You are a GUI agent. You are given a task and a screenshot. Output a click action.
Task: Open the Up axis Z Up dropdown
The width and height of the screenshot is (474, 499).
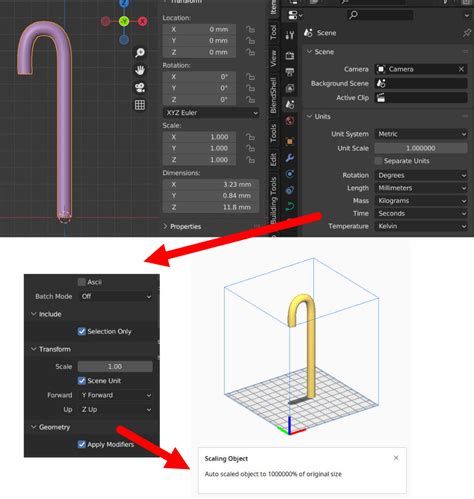pyautogui.click(x=115, y=409)
